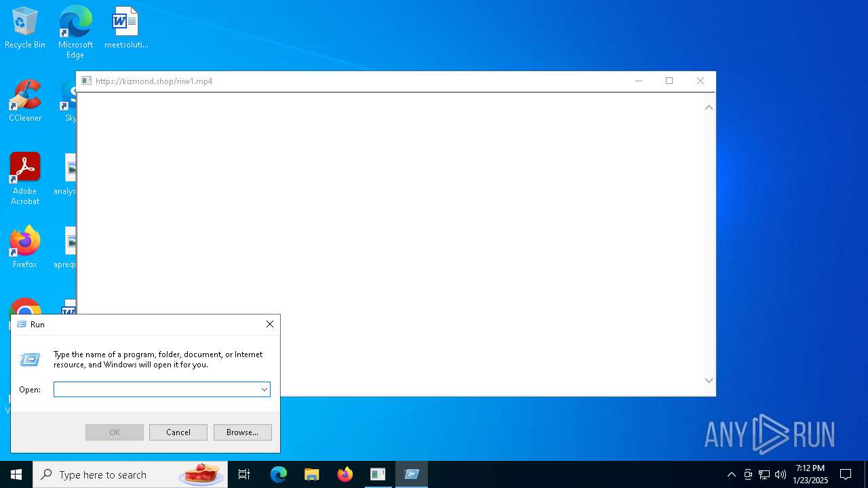Open the Recycle Bin desktop icon
Viewport: 868px width, 488px height.
pyautogui.click(x=25, y=28)
